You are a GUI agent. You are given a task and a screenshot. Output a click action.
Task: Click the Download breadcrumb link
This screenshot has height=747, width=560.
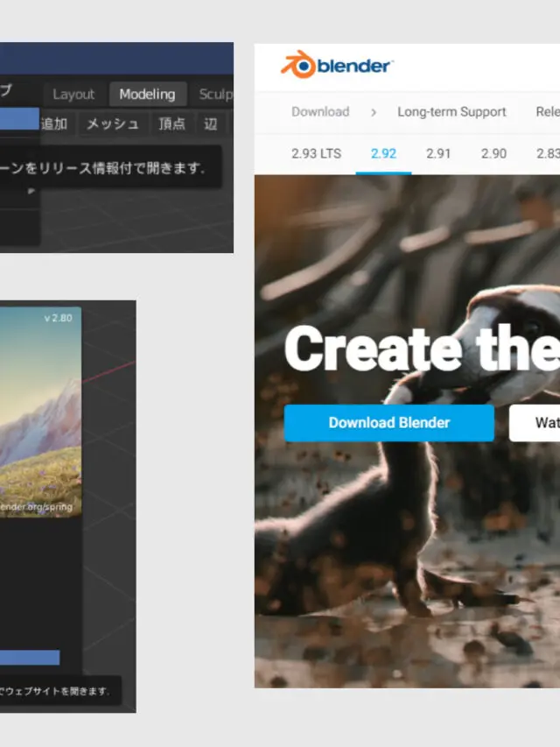click(320, 111)
